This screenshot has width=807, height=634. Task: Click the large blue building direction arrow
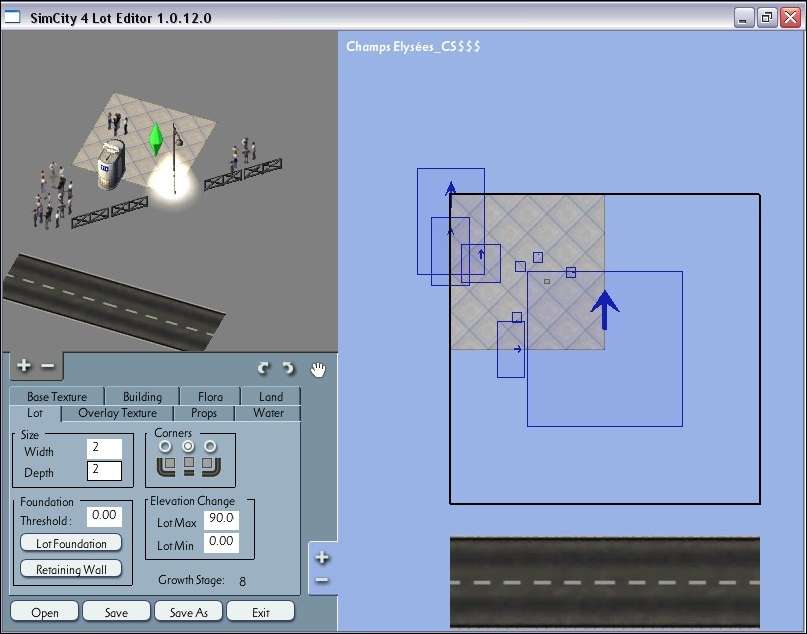tap(604, 310)
